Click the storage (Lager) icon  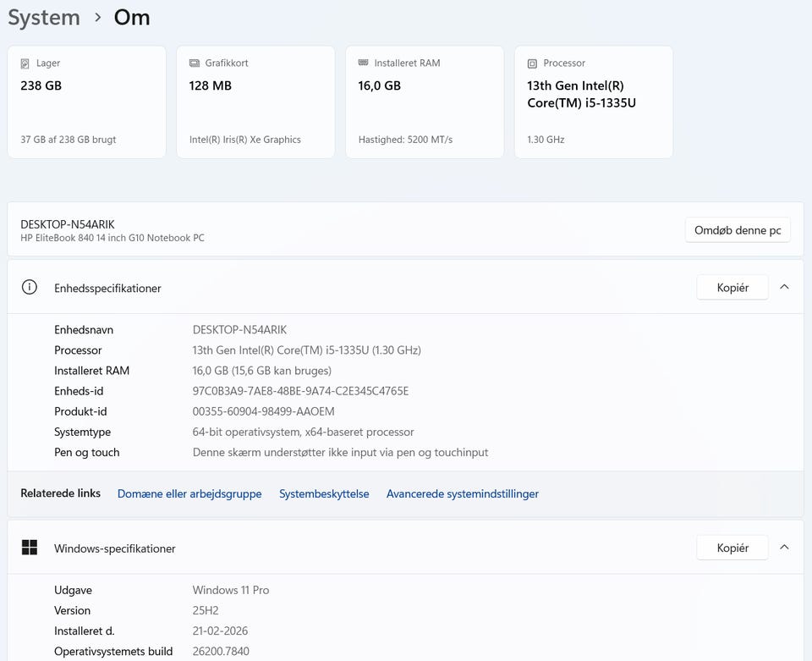tap(25, 63)
